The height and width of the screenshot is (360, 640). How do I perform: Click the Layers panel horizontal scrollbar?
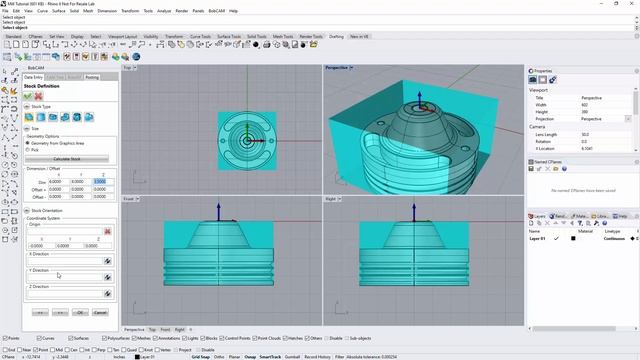click(574, 329)
